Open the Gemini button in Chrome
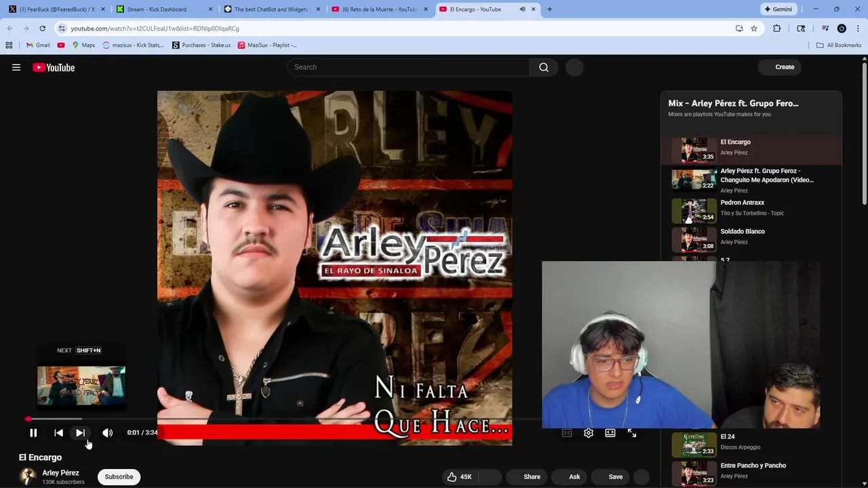Viewport: 868px width, 488px height. point(778,9)
